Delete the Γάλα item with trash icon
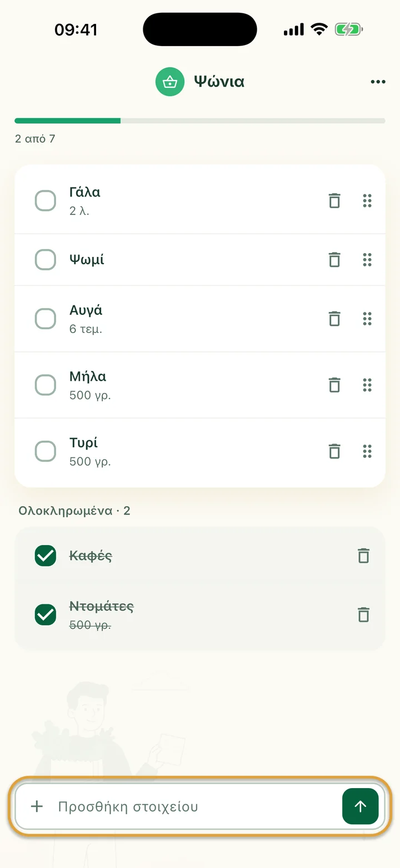The width and height of the screenshot is (400, 868). [x=334, y=200]
